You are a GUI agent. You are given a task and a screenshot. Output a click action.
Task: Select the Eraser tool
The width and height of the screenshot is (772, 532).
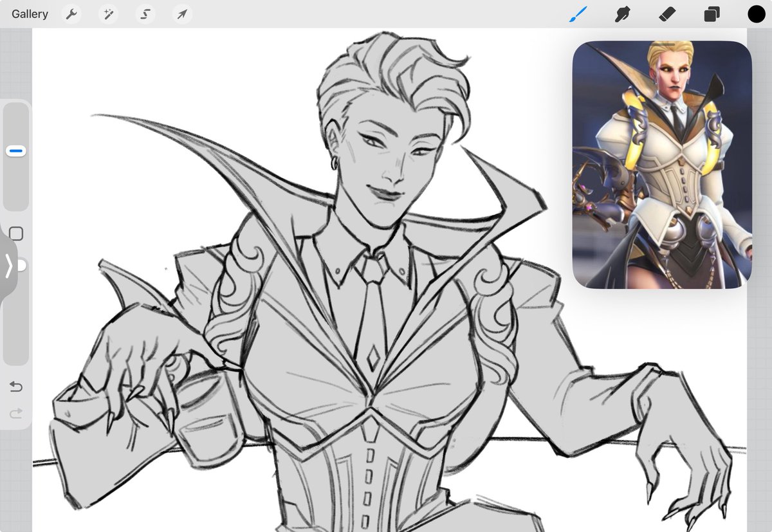pyautogui.click(x=667, y=14)
